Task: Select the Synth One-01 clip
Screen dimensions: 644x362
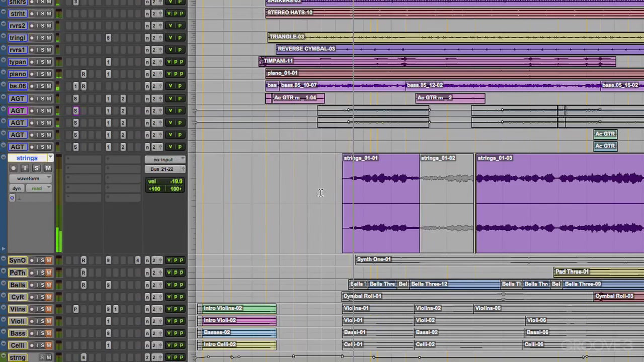Action: pos(500,259)
